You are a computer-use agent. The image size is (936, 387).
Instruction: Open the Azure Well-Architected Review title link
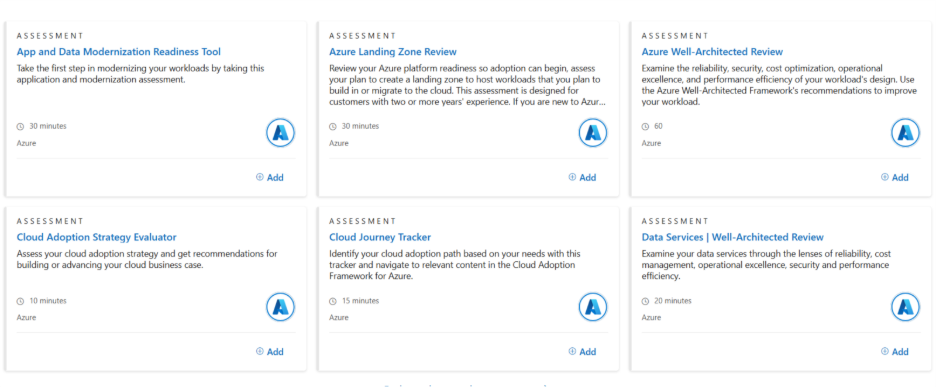point(712,52)
